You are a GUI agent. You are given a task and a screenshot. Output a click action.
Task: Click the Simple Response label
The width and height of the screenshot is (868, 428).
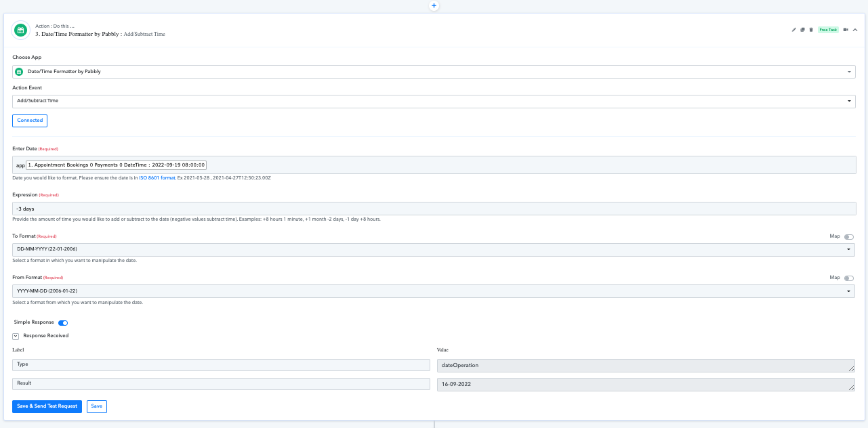coord(34,322)
